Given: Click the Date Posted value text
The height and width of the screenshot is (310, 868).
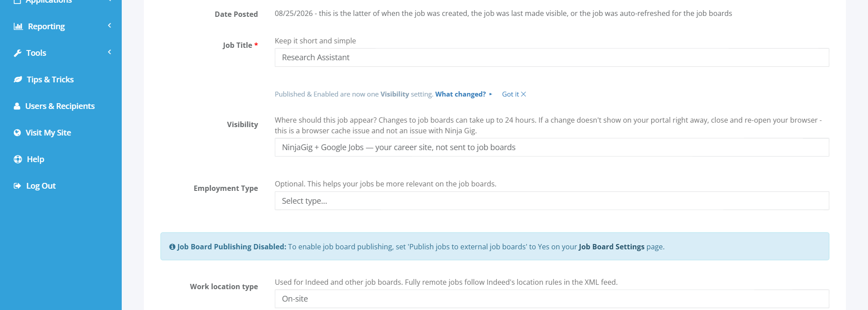Looking at the screenshot, I should point(503,13).
